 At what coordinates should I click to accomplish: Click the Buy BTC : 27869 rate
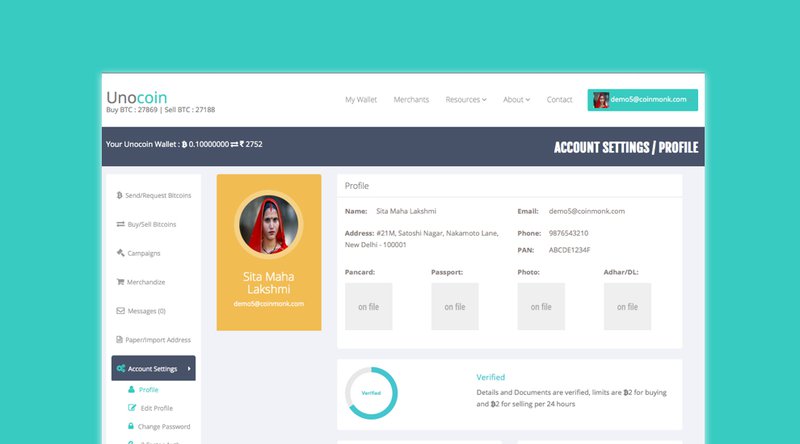[x=132, y=110]
